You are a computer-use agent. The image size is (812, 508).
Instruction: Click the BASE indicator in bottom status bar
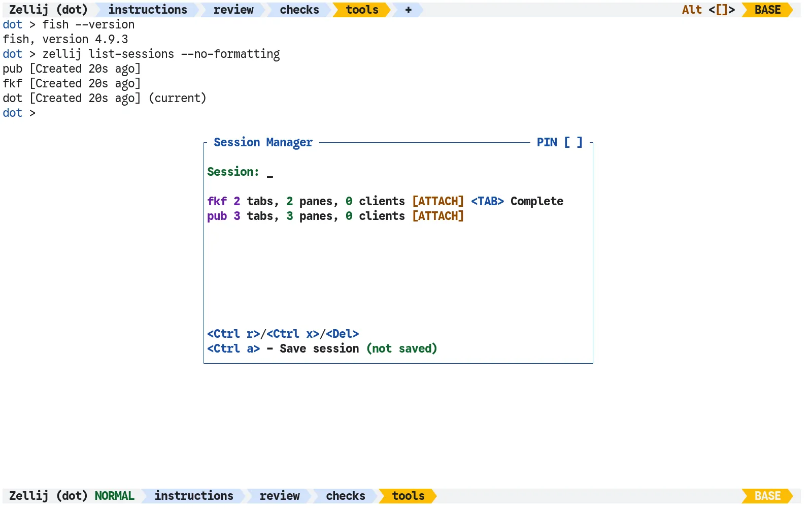[x=767, y=496]
